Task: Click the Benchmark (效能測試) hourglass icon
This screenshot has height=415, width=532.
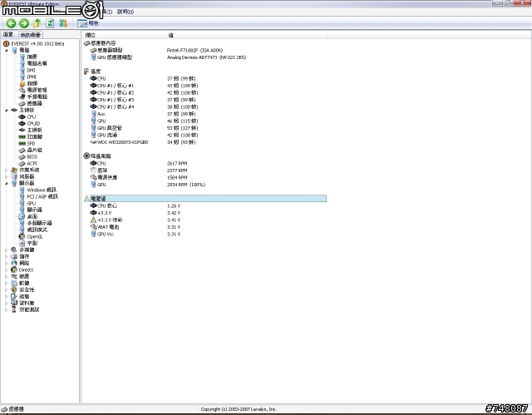Action: pos(14,309)
